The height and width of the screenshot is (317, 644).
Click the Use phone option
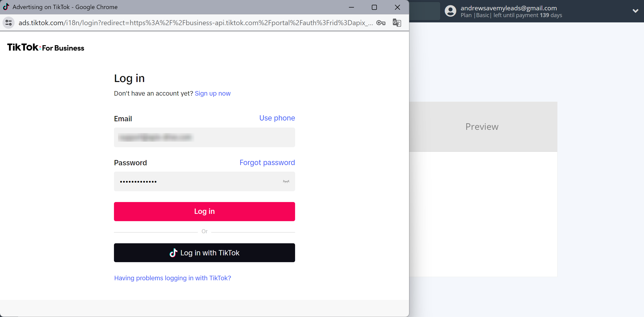click(277, 118)
